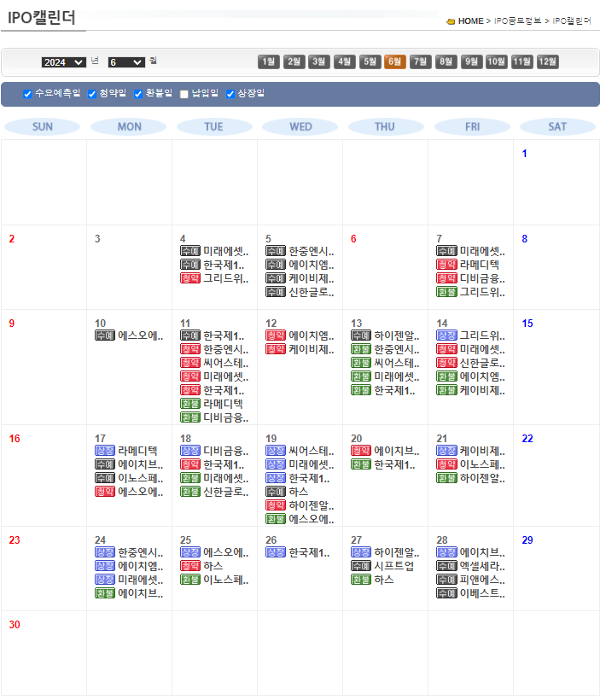The width and height of the screenshot is (606, 700).
Task: Open 한중엔시.. 상장 entry on June 24
Action: click(x=141, y=552)
